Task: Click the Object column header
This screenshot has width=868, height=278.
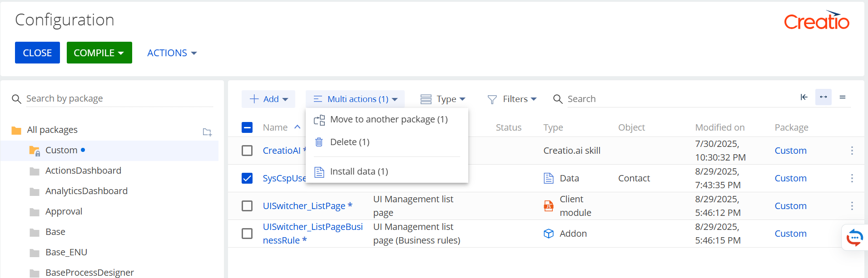Action: (x=631, y=127)
